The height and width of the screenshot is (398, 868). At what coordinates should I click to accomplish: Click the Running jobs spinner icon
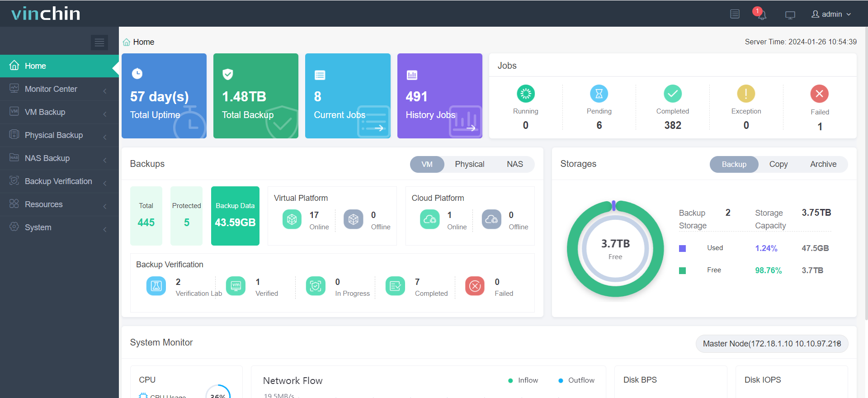[x=526, y=94]
